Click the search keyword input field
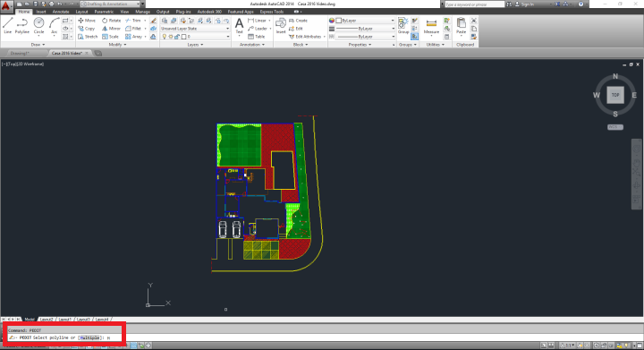 coord(475,4)
